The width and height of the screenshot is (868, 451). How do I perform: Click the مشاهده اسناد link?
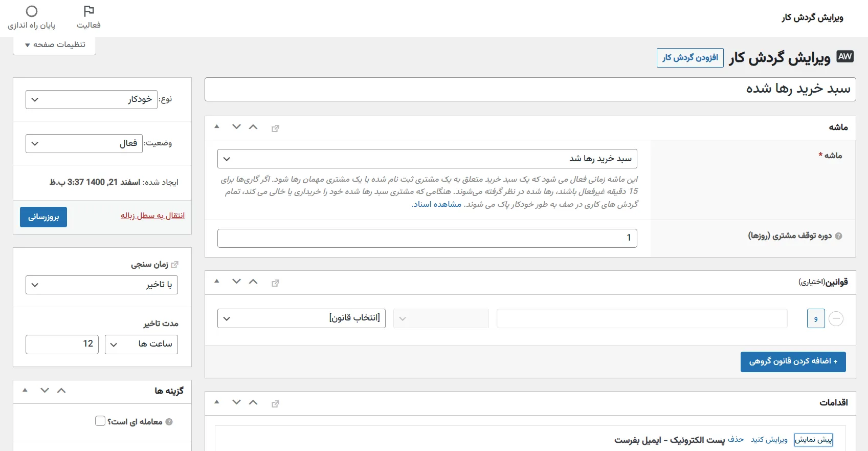tap(437, 204)
